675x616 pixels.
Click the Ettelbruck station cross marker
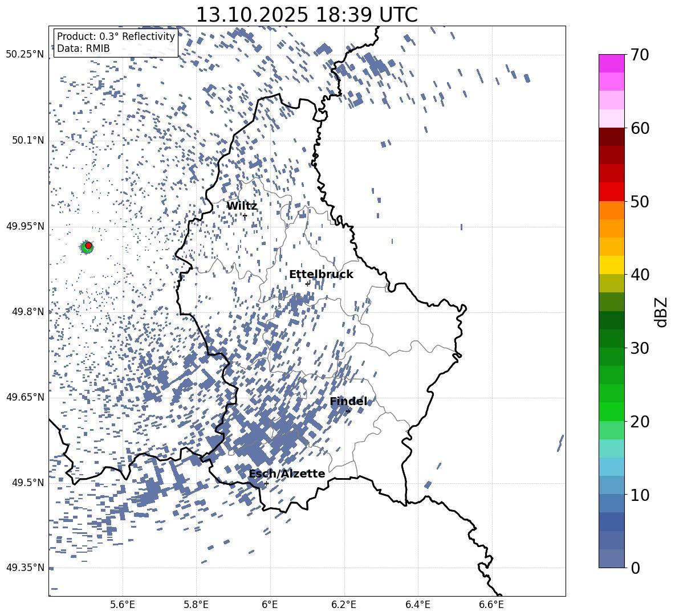[307, 283]
